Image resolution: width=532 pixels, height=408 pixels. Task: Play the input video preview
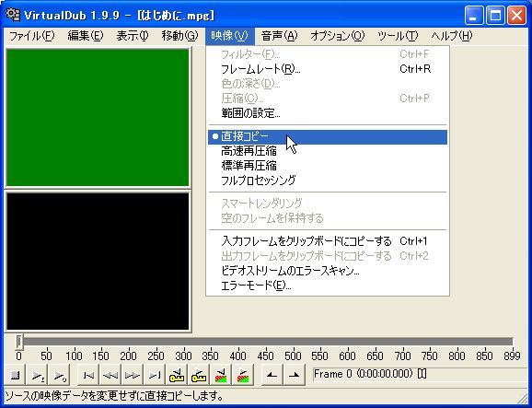tap(37, 375)
